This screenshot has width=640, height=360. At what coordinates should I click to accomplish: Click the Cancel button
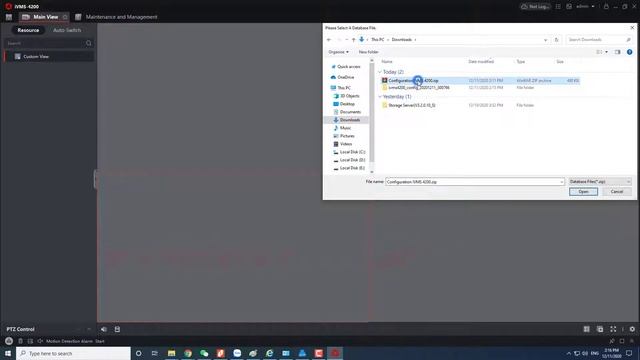click(617, 192)
